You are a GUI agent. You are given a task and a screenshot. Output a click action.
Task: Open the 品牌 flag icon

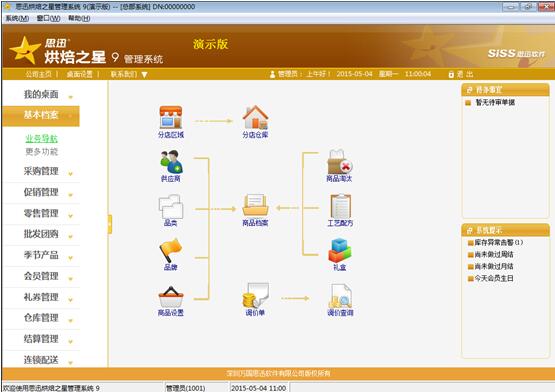click(x=171, y=250)
